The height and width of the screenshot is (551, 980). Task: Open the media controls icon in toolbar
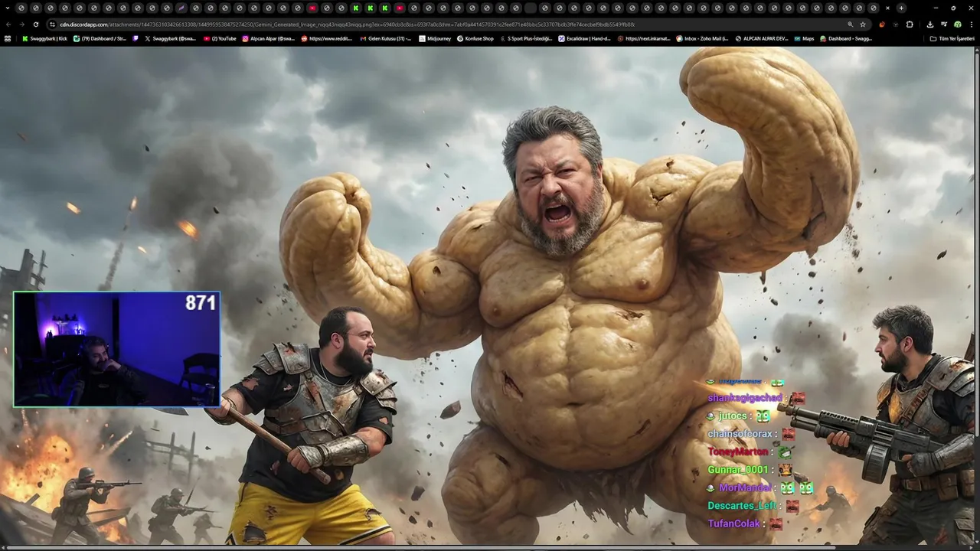pyautogui.click(x=943, y=24)
